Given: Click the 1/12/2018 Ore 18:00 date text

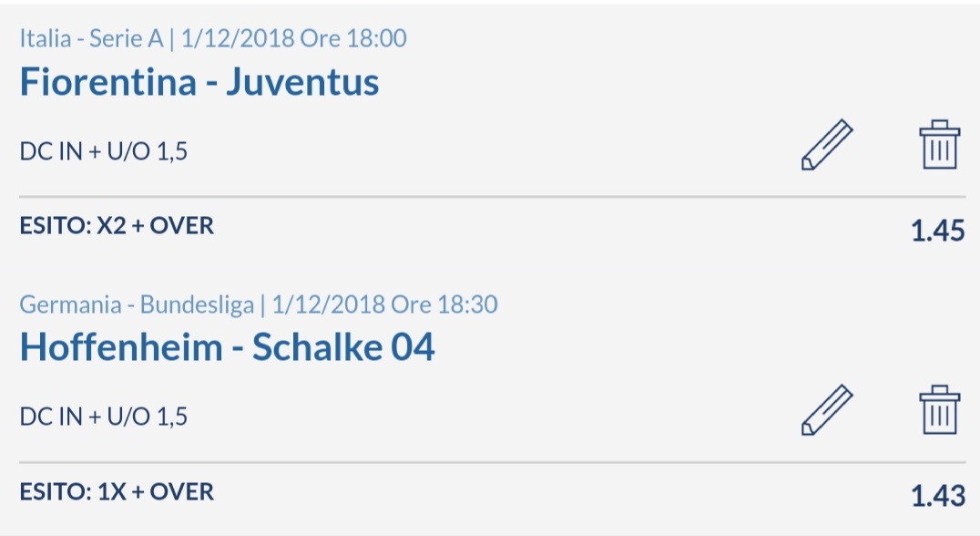Looking at the screenshot, I should pyautogui.click(x=294, y=39).
